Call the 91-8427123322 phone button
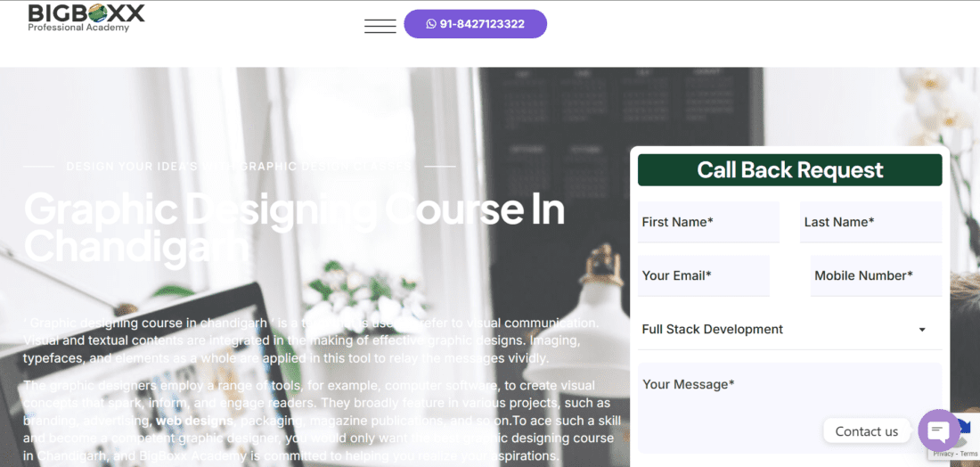980x467 pixels. pyautogui.click(x=475, y=24)
